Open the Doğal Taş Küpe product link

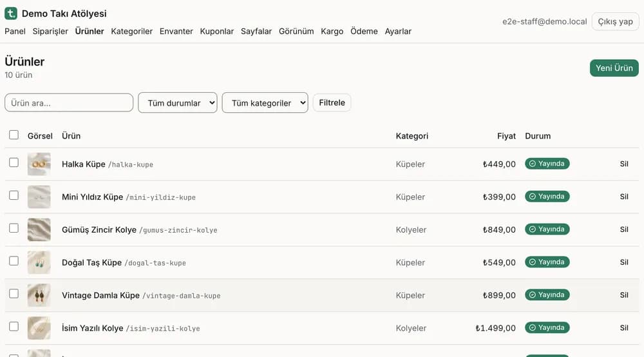coord(91,262)
